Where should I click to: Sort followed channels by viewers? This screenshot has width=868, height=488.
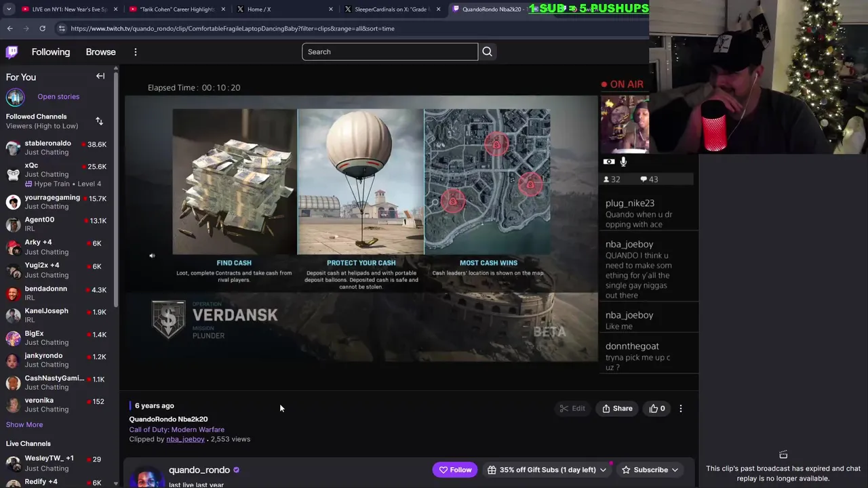pos(100,121)
